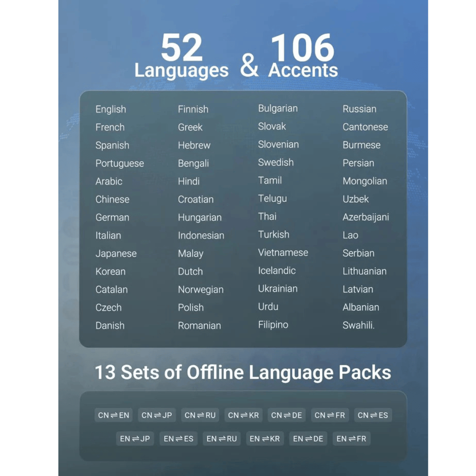Select the CN⇌DE pack chip
Viewport: 476px width, 476px height.
pos(286,415)
